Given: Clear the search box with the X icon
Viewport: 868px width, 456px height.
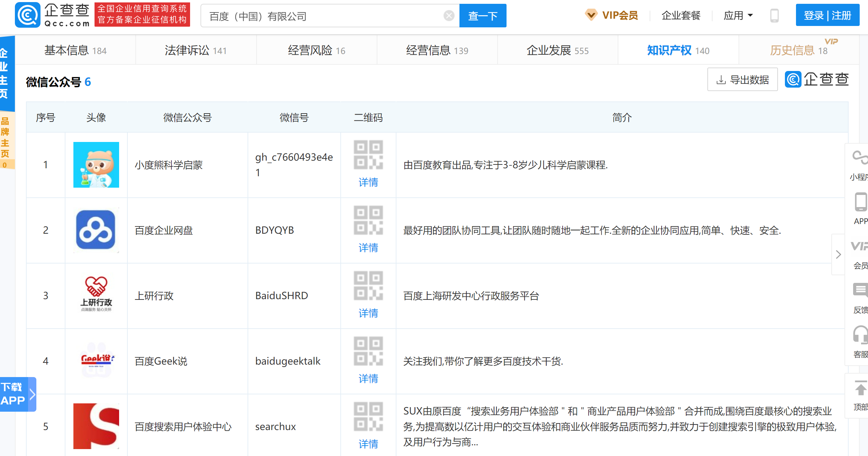Looking at the screenshot, I should click(449, 16).
